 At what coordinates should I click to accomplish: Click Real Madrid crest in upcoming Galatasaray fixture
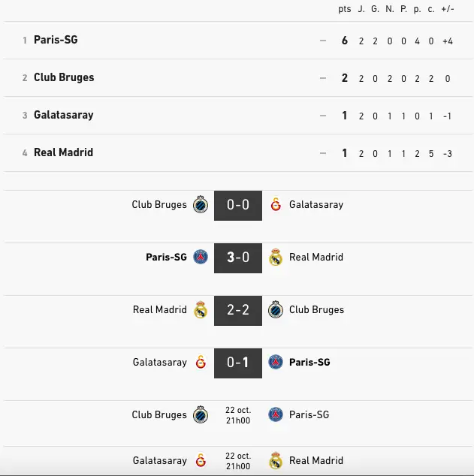tap(276, 460)
